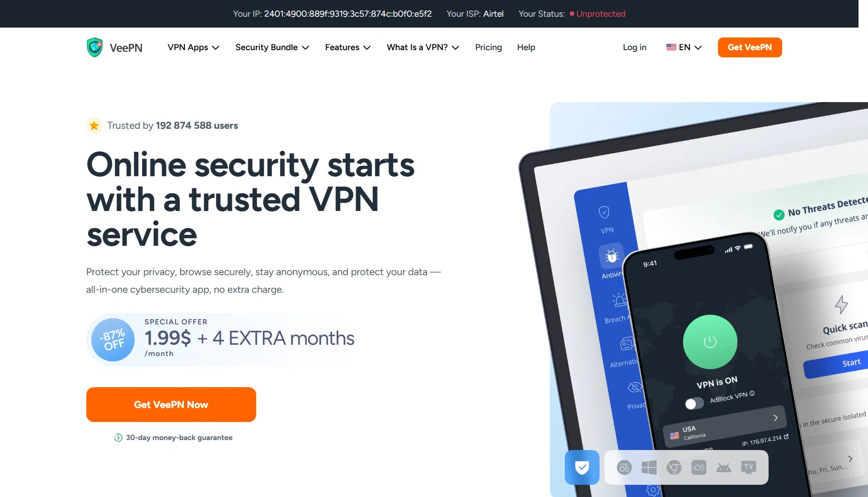Pick the Android platform icon

723,468
